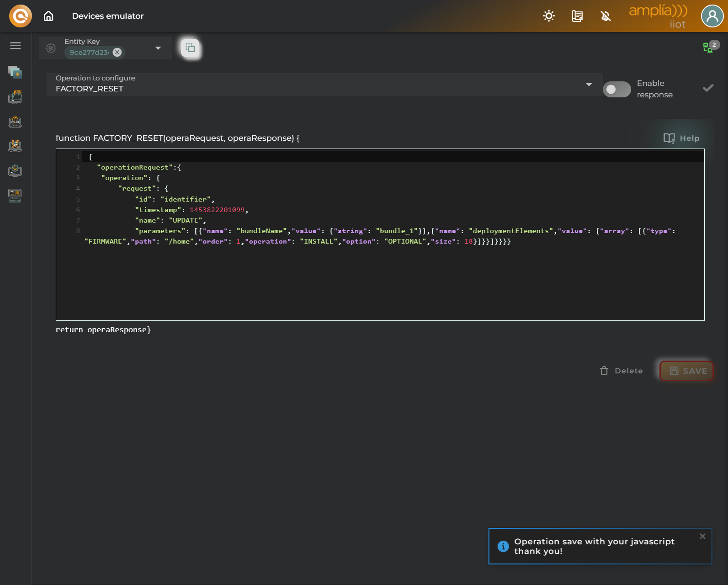The height and width of the screenshot is (585, 728).
Task: Click the Delete button
Action: pos(621,371)
